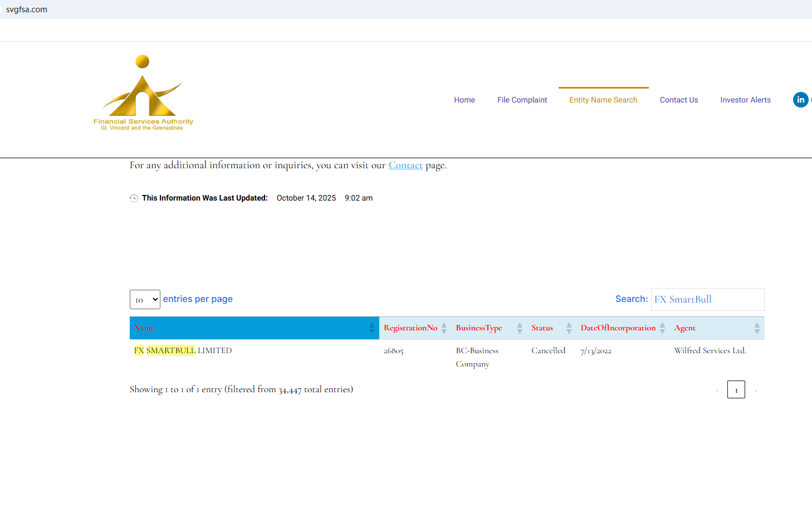Click the Financial Services Authority logo

click(143, 93)
